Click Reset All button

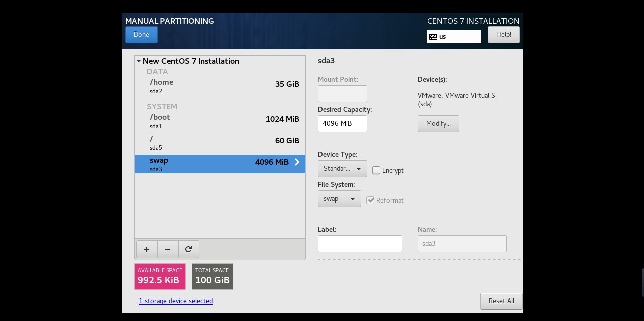(x=501, y=301)
